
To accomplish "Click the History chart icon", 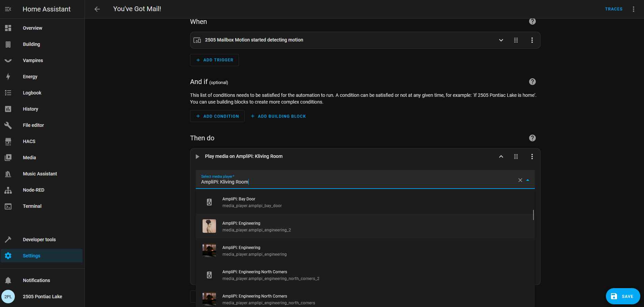I will click(x=8, y=109).
